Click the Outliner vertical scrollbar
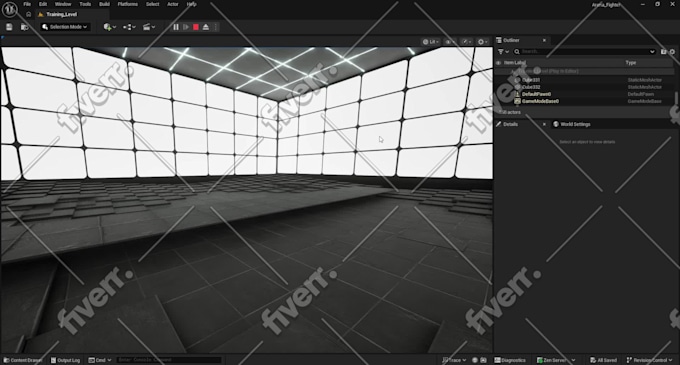This screenshot has width=680, height=365. click(x=676, y=98)
